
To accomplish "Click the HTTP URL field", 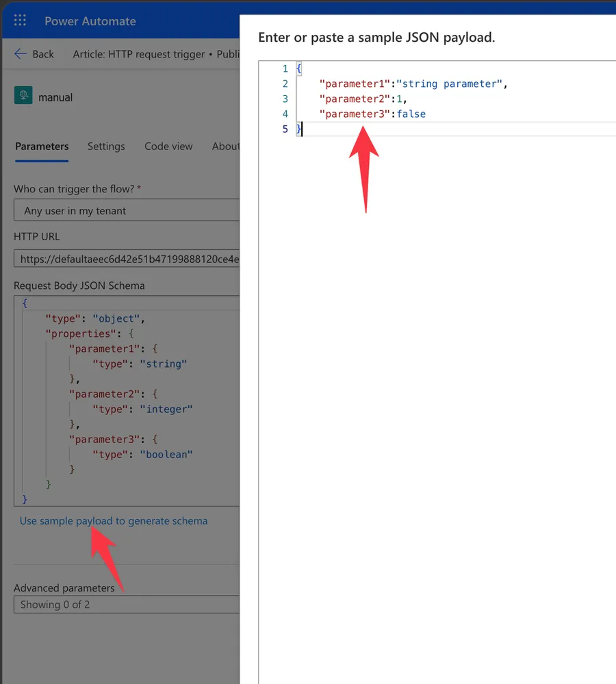I will [x=127, y=259].
